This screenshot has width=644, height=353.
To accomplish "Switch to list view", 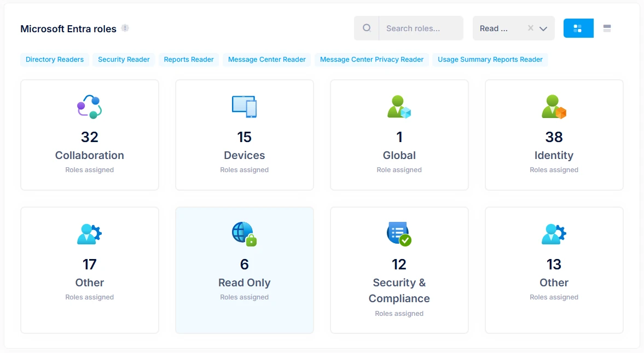I will coord(607,28).
